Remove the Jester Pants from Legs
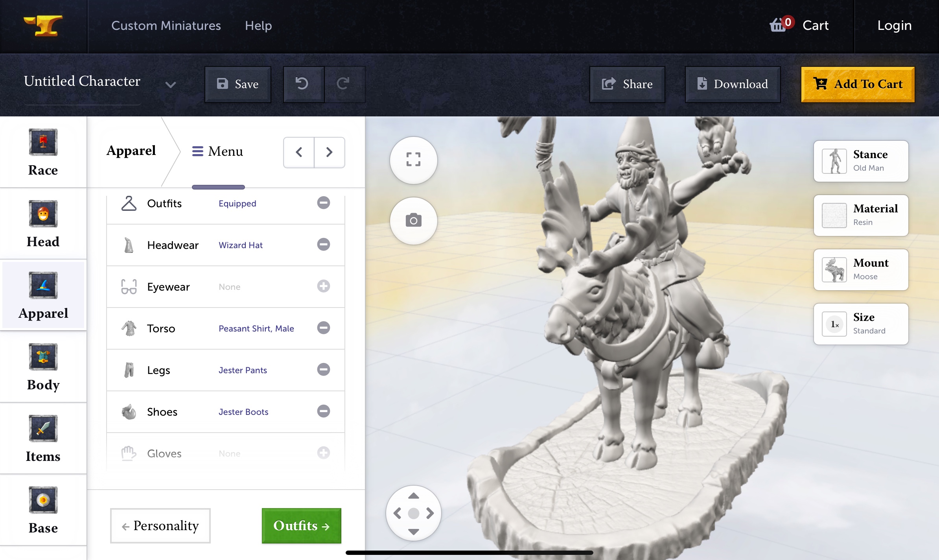The image size is (939, 560). (x=323, y=370)
